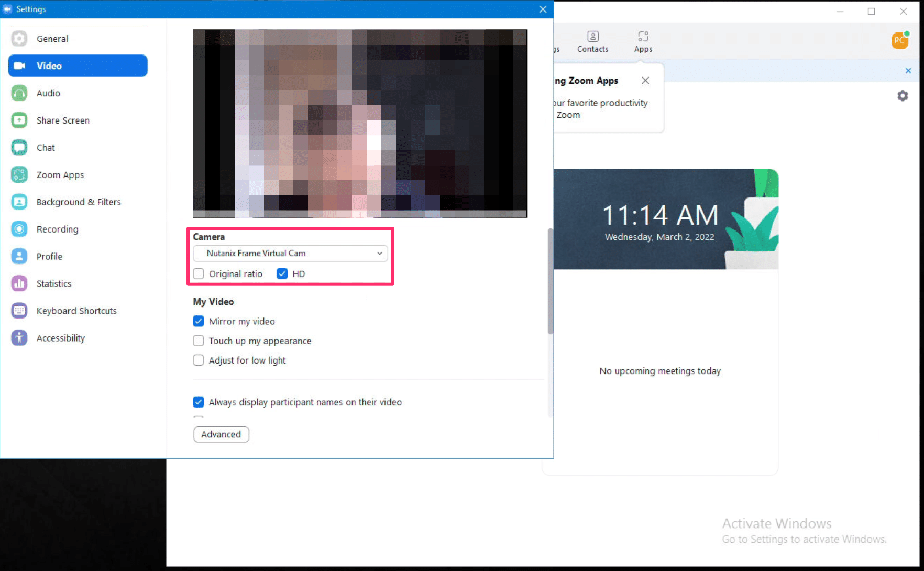This screenshot has width=924, height=571.
Task: Click the Camera dropdown arrow
Action: coord(379,253)
